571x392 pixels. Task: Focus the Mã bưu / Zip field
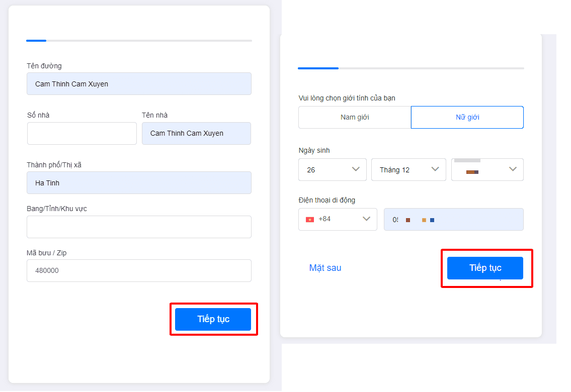[x=139, y=270]
